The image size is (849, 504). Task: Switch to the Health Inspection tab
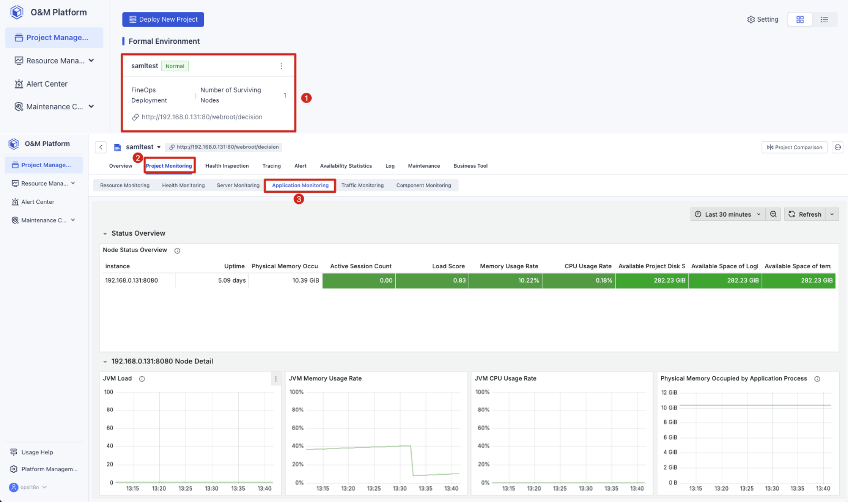click(x=226, y=166)
